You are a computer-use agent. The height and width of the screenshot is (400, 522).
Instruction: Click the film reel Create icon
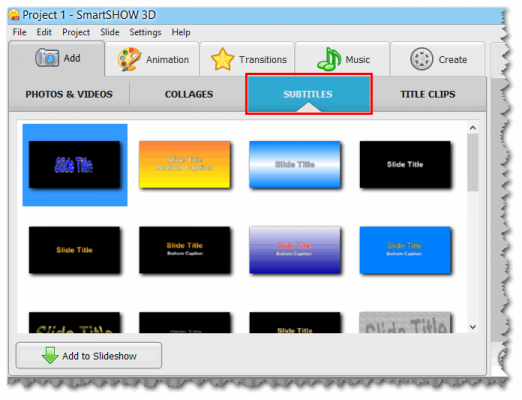(x=422, y=59)
